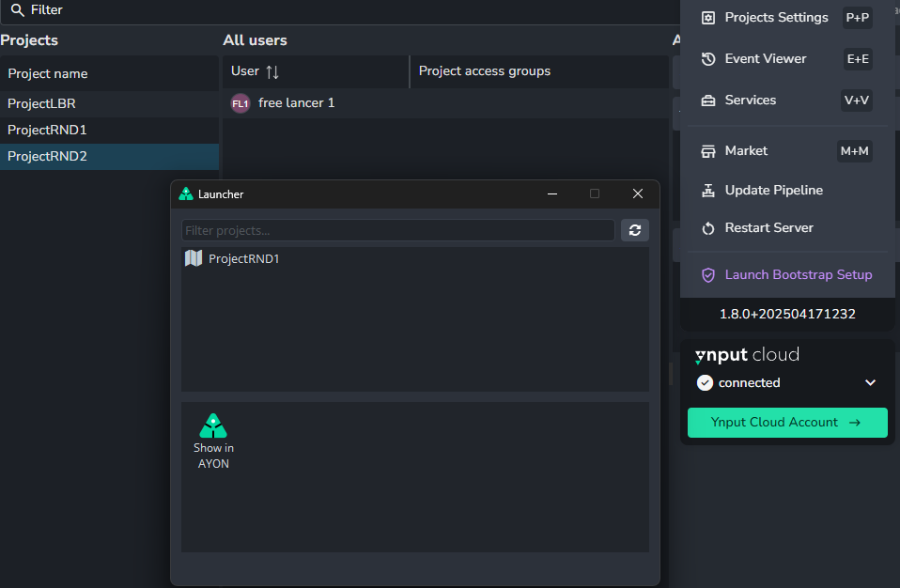Screen dimensions: 900x588
Task: Click the refresh projects icon in Launcher
Action: [x=634, y=230]
